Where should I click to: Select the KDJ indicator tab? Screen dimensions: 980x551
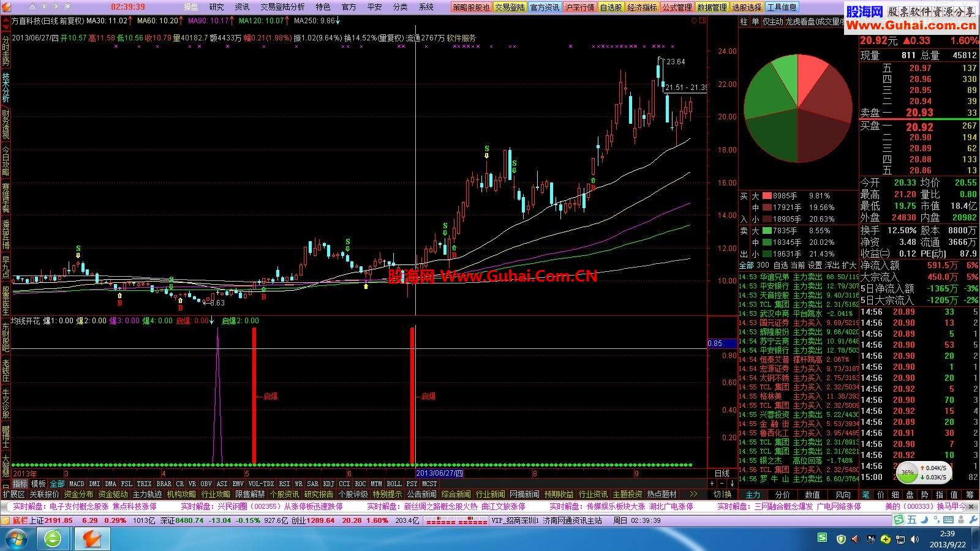pos(329,484)
